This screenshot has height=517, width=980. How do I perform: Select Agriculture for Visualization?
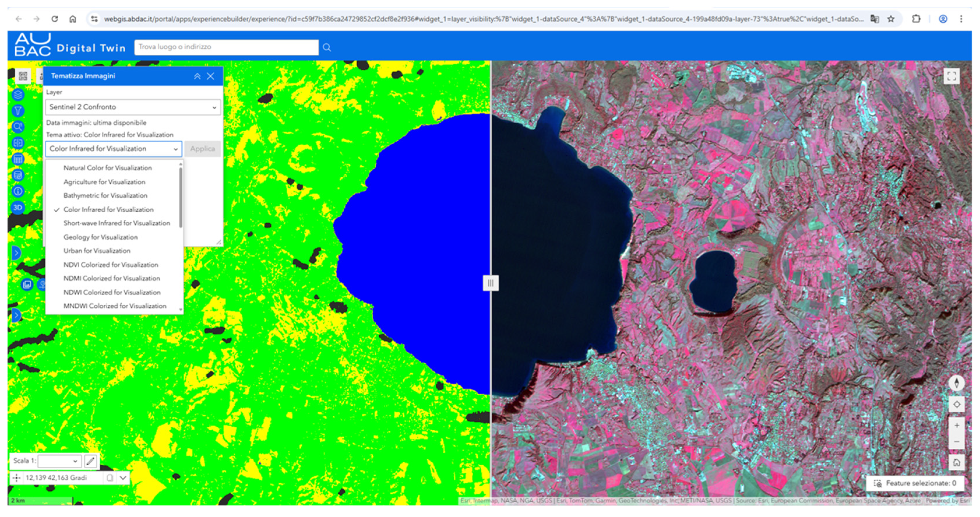click(104, 182)
